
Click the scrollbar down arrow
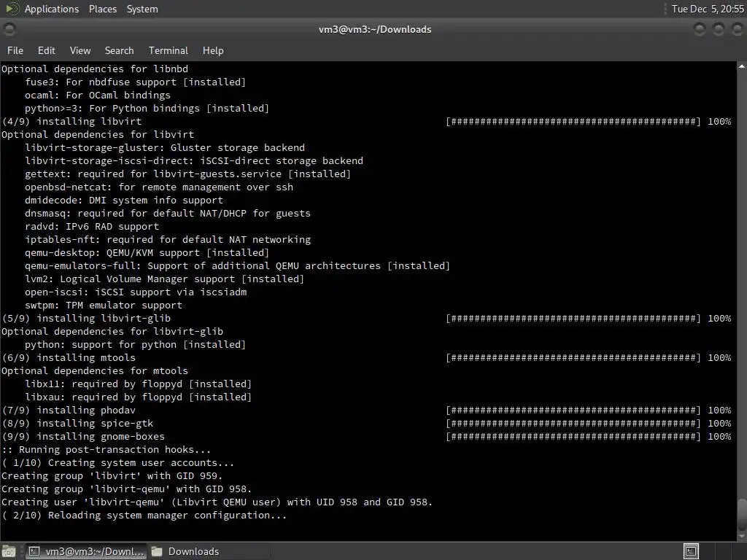pos(742,536)
